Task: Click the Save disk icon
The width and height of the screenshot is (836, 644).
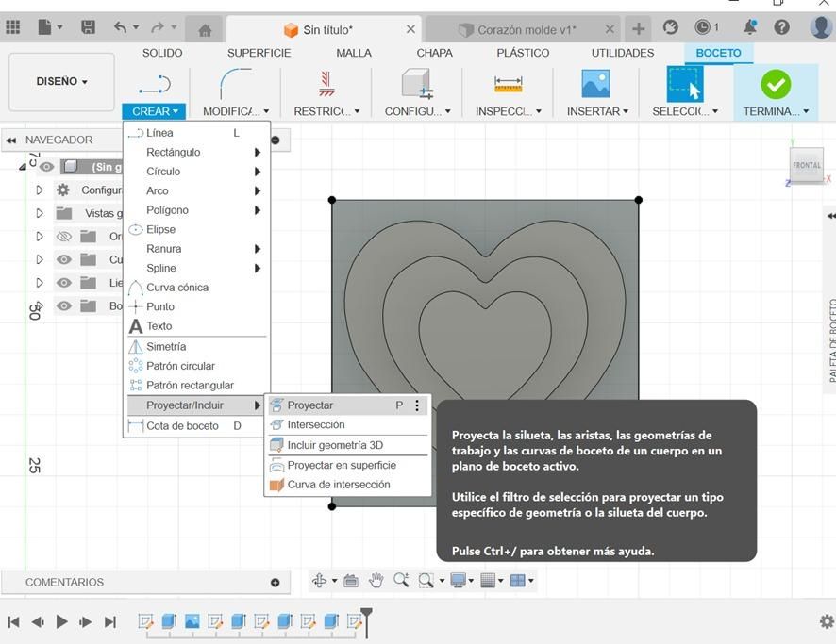Action: [88, 27]
